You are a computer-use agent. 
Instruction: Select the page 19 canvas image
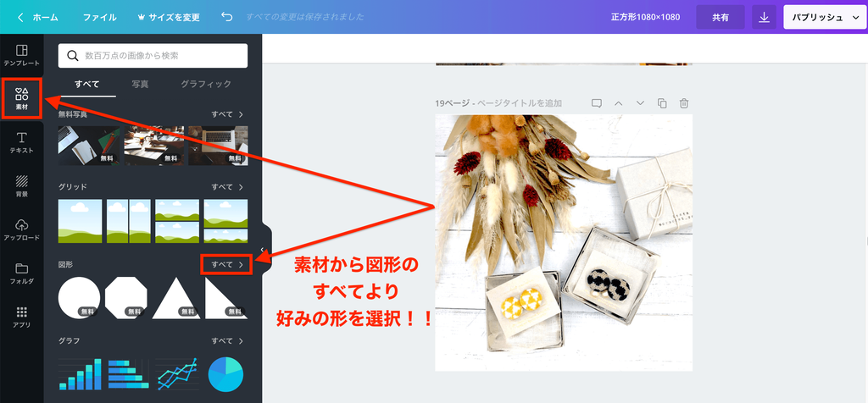tap(564, 243)
